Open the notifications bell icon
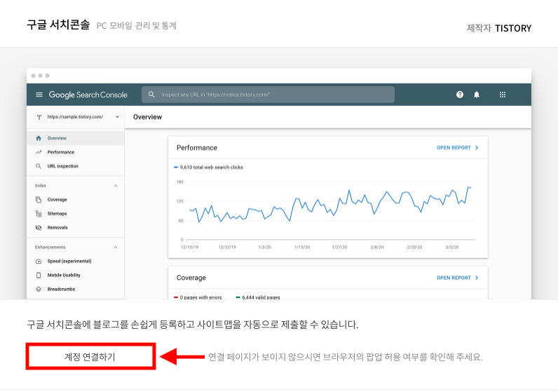 [477, 95]
